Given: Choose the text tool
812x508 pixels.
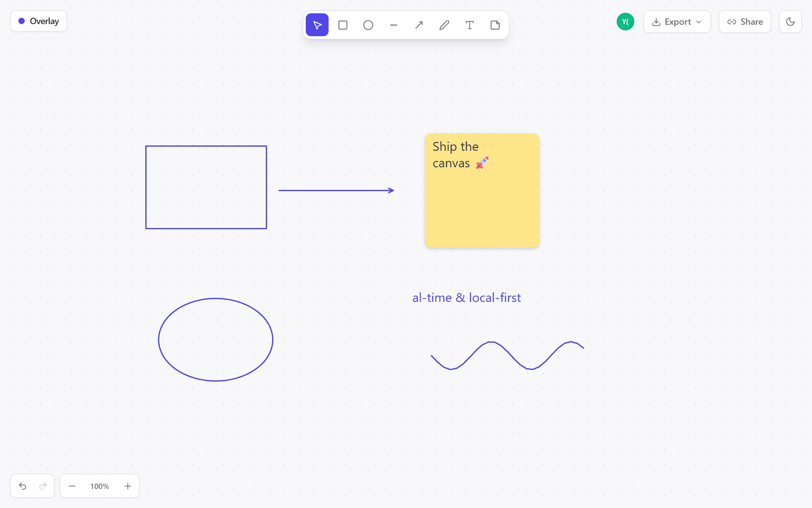Looking at the screenshot, I should (470, 25).
